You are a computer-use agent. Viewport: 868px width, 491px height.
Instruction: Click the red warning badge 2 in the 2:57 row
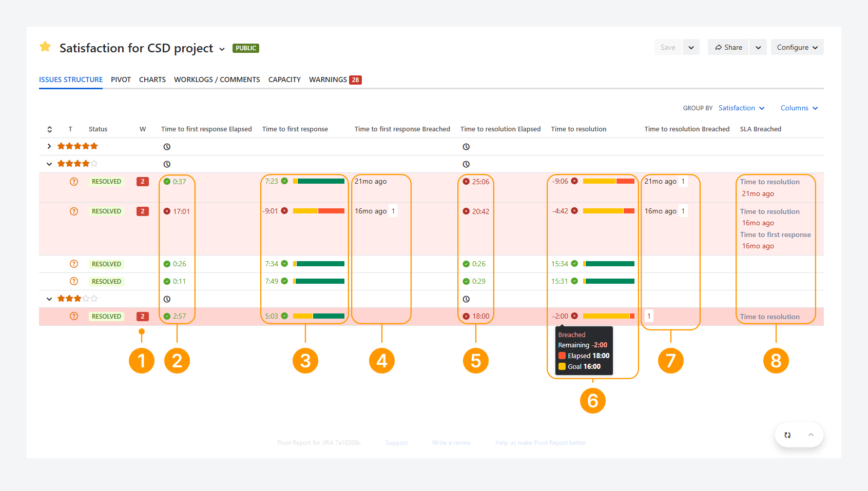[143, 317]
